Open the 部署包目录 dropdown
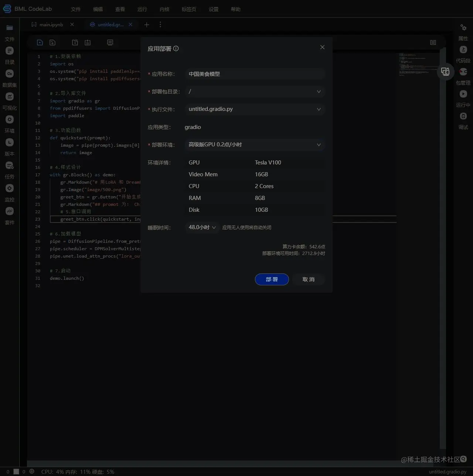 click(x=255, y=92)
